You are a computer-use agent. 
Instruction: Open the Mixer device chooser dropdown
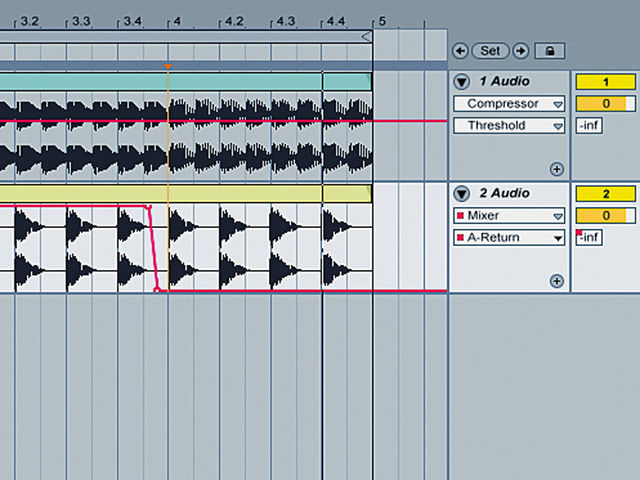[x=509, y=216]
